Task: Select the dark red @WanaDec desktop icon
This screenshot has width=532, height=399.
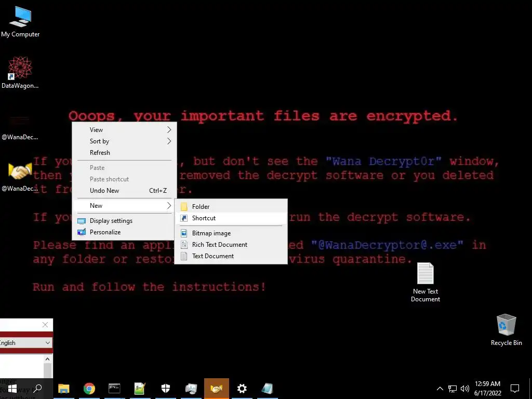Action: click(20, 126)
